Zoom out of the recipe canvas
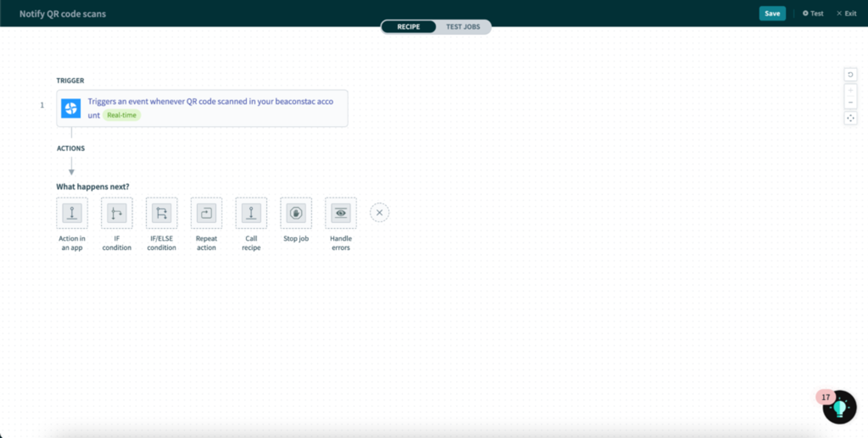The width and height of the screenshot is (868, 438). pos(850,102)
